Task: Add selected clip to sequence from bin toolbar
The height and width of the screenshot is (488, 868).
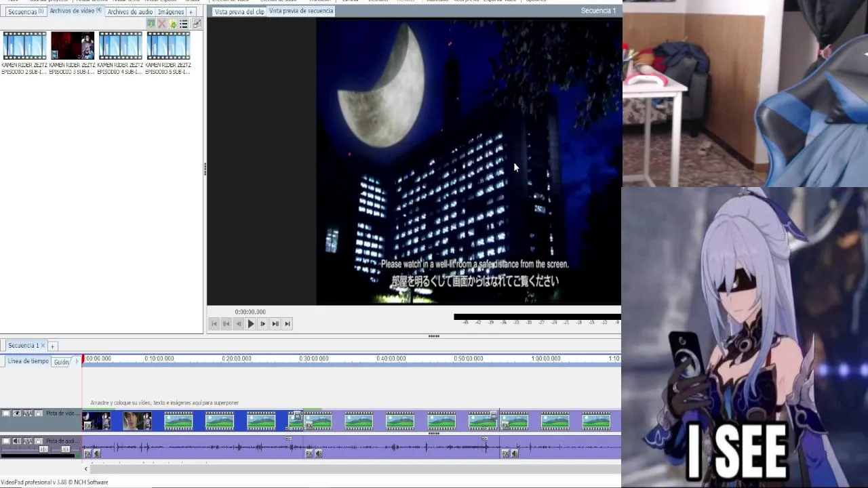Action: [x=151, y=24]
